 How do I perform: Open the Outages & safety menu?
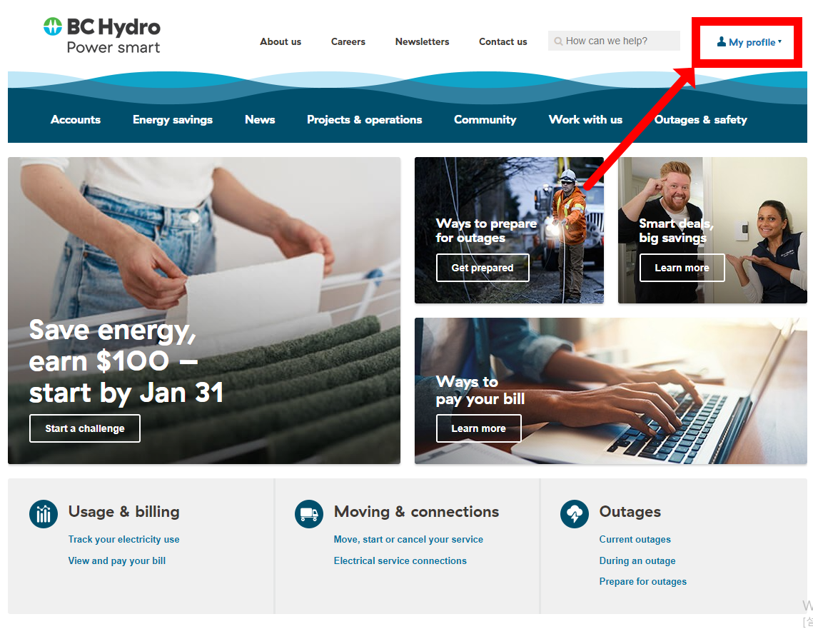click(x=700, y=120)
